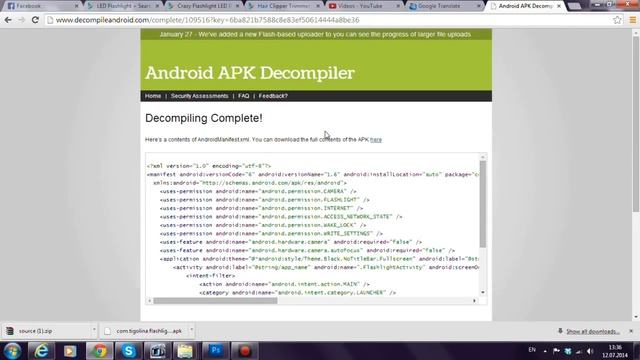Click the EN language indicator
The height and width of the screenshot is (360, 640).
tap(532, 350)
